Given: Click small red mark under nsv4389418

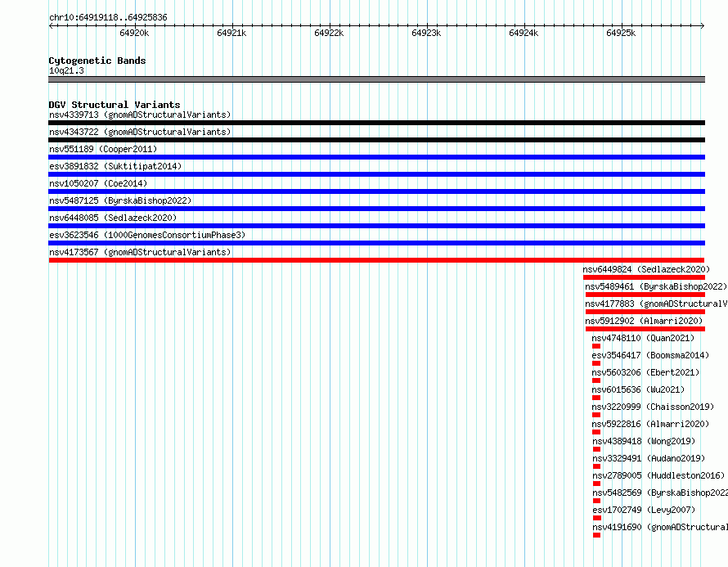Looking at the screenshot, I should tap(596, 449).
